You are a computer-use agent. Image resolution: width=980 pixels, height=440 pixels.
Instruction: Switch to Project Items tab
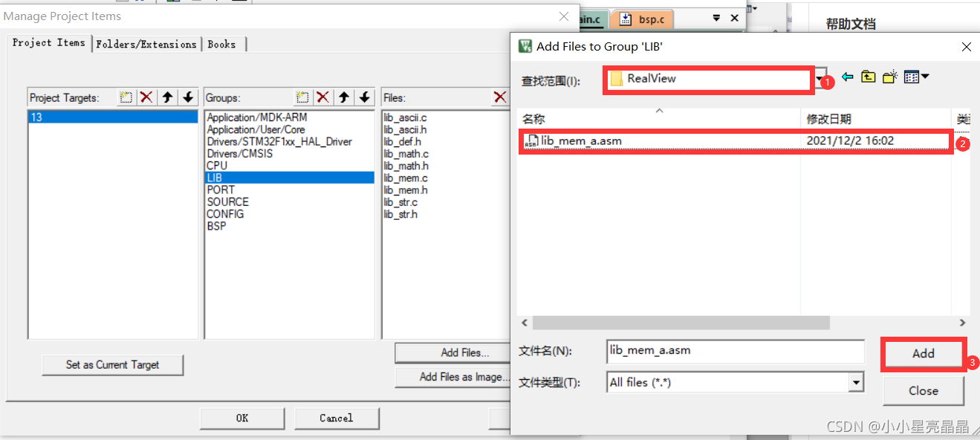click(49, 43)
